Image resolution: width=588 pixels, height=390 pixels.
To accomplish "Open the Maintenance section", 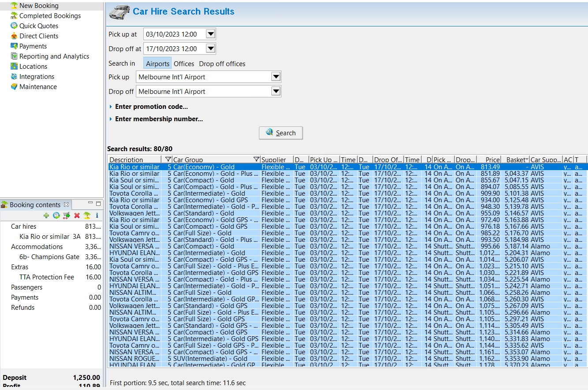I will (38, 87).
